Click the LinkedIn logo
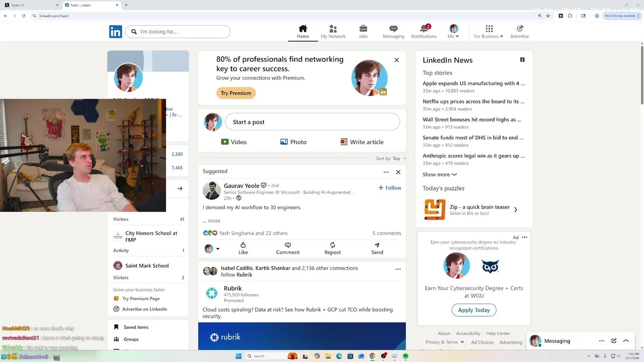The image size is (644, 362). tap(115, 32)
